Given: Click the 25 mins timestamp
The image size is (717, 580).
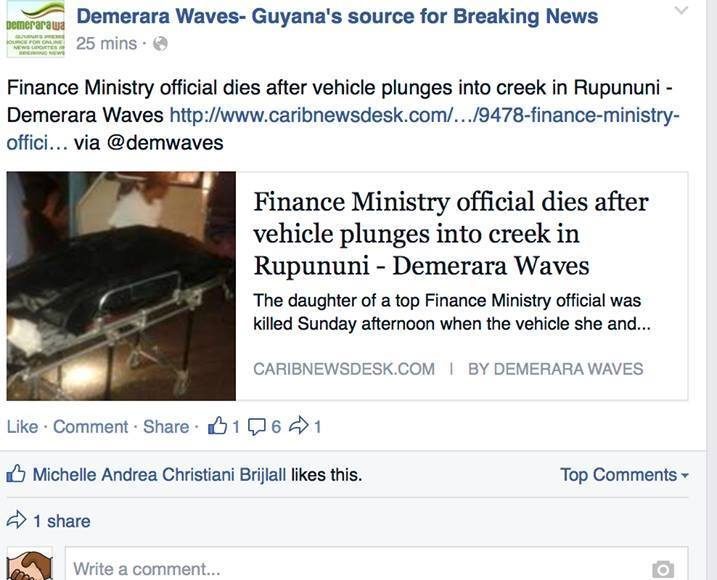Looking at the screenshot, I should (x=107, y=44).
